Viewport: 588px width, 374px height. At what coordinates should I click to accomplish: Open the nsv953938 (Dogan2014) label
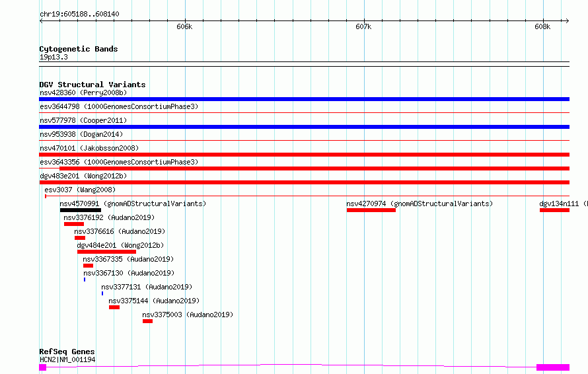click(x=81, y=134)
